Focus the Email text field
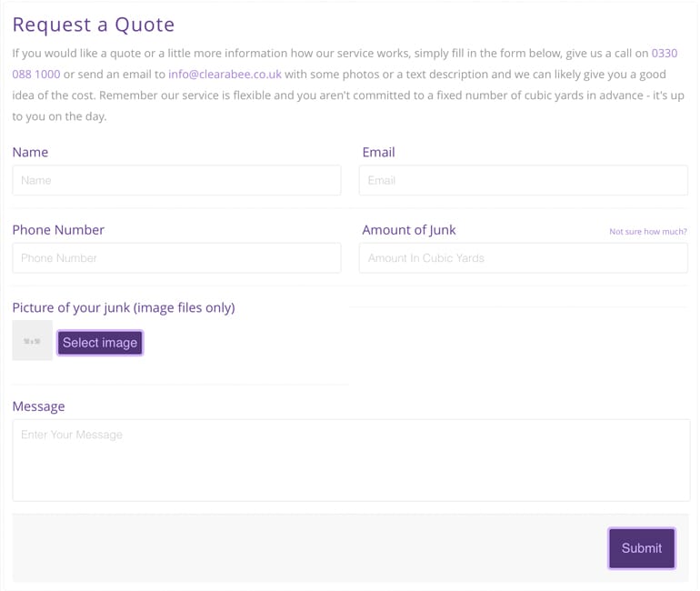The height and width of the screenshot is (591, 700). coord(523,180)
